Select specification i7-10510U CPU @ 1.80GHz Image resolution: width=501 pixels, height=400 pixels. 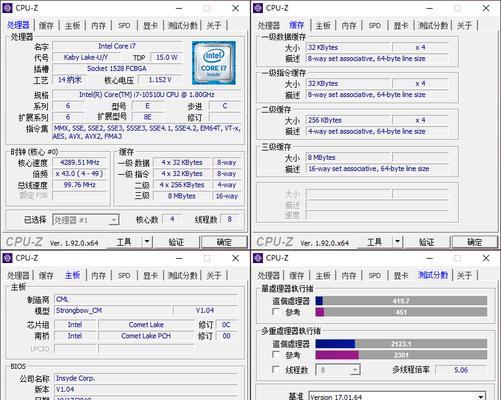click(x=147, y=95)
